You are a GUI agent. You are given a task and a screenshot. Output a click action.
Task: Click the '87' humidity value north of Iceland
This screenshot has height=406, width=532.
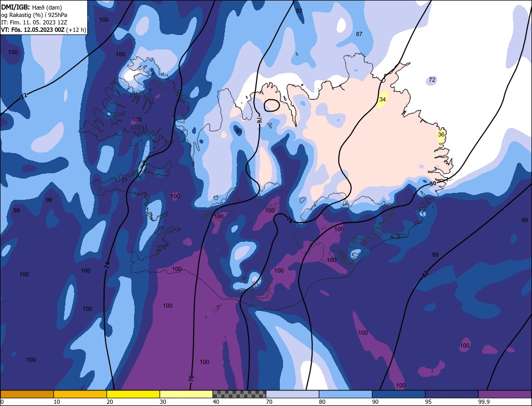(359, 34)
